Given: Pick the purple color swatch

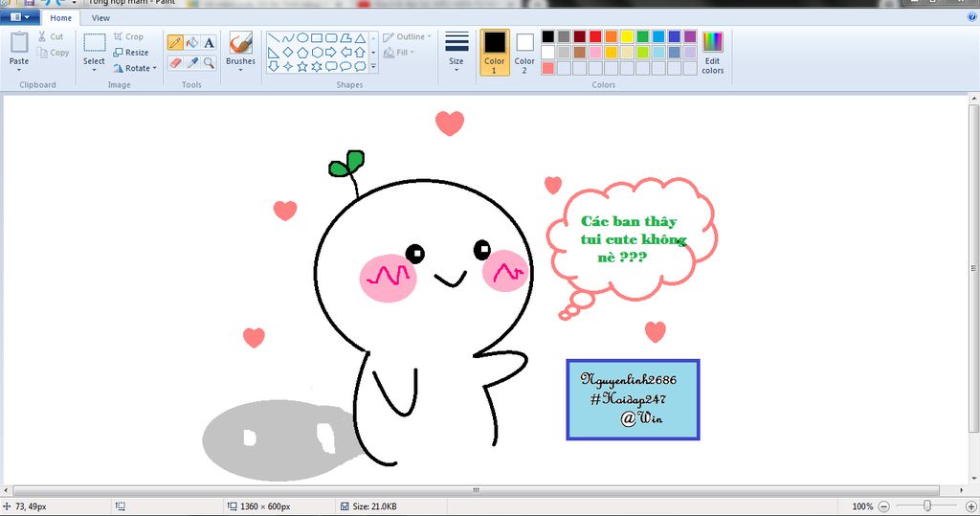Looking at the screenshot, I should 690,37.
